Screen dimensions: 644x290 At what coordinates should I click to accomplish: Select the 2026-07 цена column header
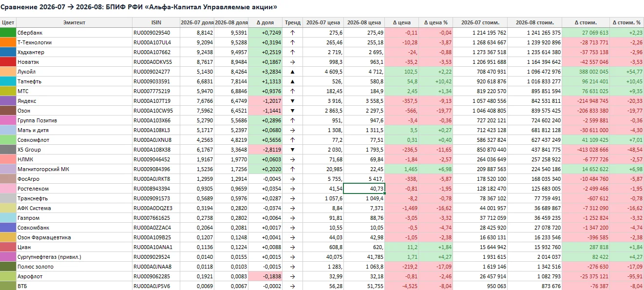(323, 22)
